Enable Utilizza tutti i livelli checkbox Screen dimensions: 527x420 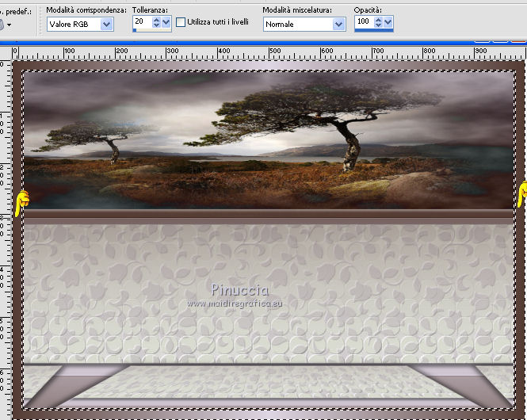pos(181,22)
